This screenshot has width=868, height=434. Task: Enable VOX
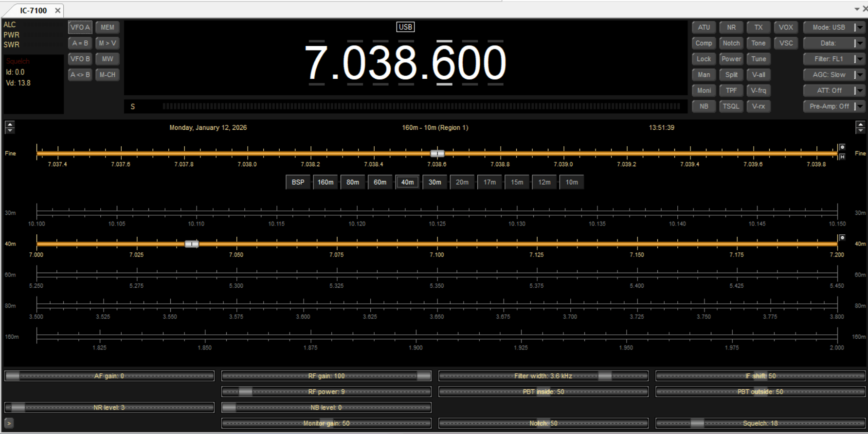(x=786, y=28)
